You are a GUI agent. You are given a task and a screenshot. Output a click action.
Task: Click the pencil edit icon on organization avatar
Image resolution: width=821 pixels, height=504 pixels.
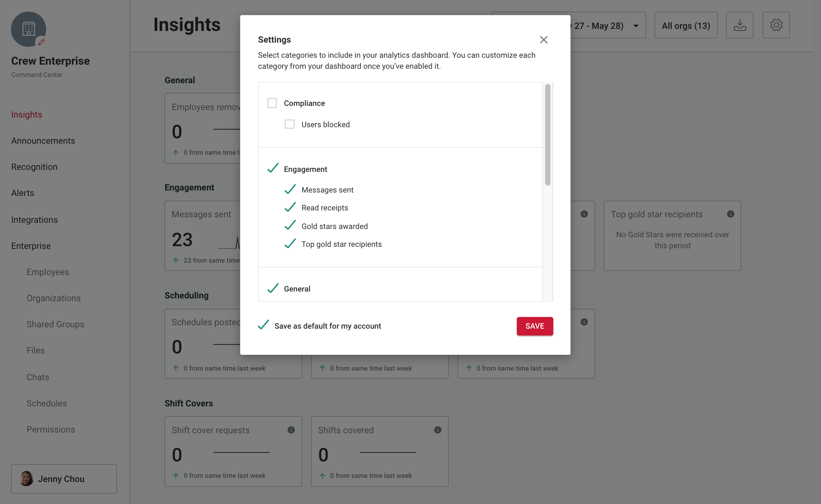click(41, 42)
